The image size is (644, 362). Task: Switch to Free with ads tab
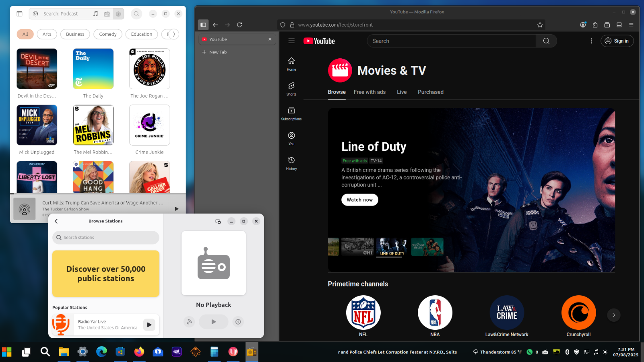369,92
